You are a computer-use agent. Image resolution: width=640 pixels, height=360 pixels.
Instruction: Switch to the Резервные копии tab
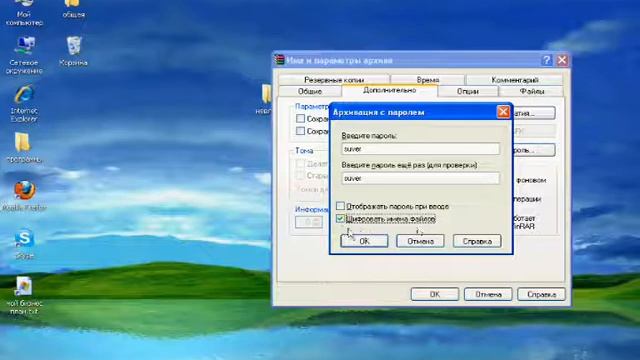pyautogui.click(x=334, y=80)
